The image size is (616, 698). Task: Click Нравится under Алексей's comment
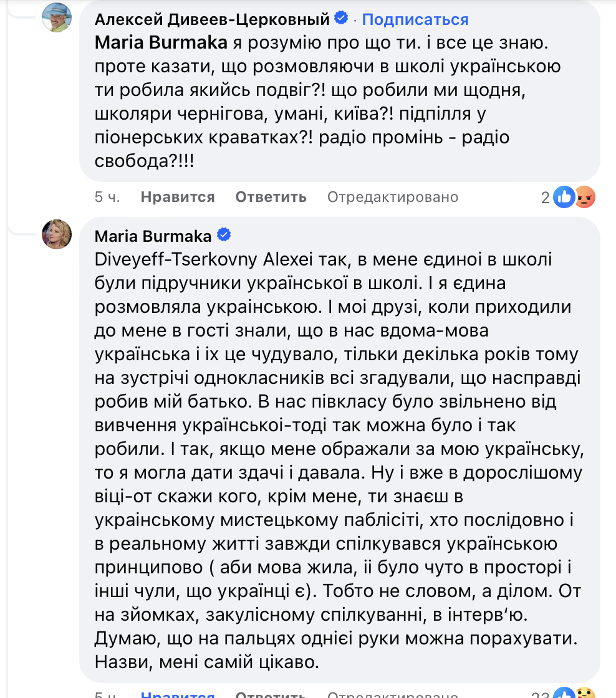(178, 197)
